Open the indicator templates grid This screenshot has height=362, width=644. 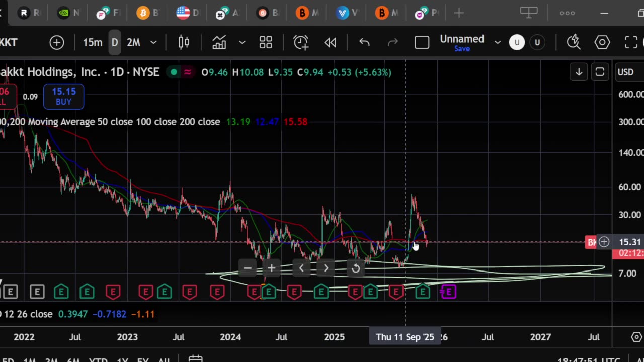point(266,43)
